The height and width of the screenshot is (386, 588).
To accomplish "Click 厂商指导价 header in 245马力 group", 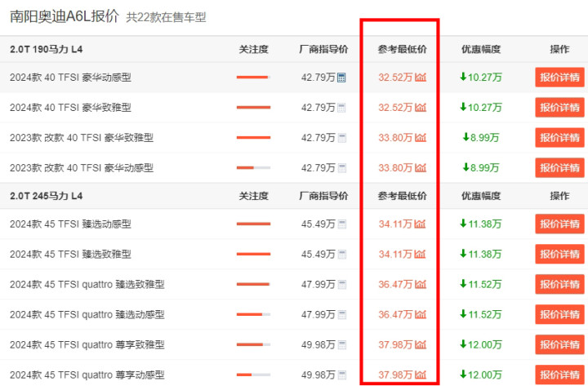I will (323, 196).
